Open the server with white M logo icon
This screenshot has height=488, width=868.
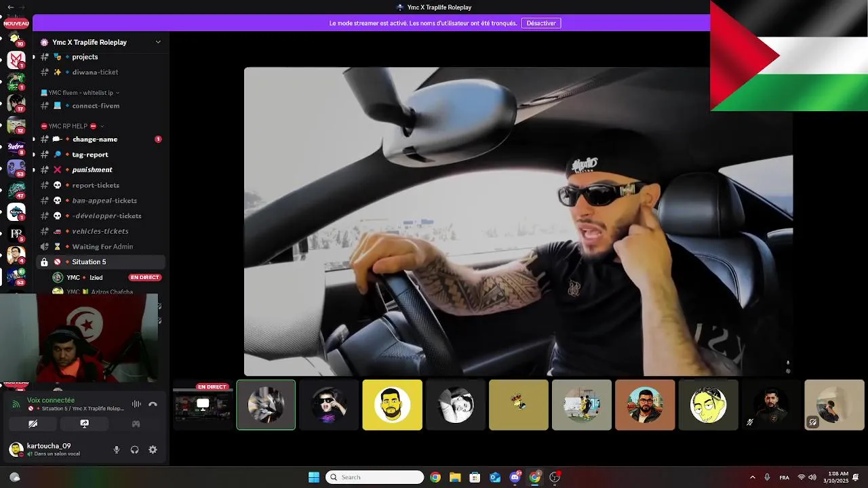click(16, 61)
